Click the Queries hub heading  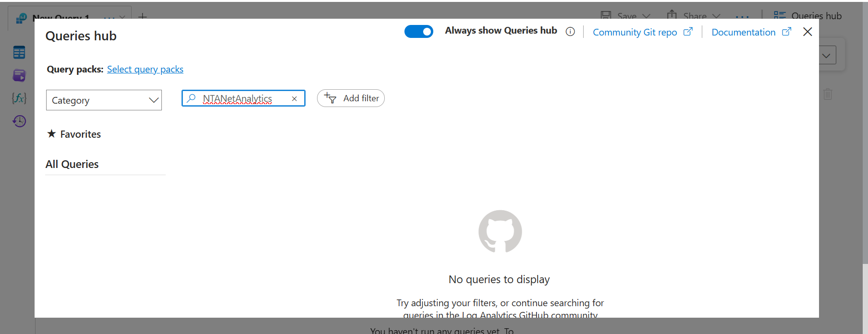[81, 36]
